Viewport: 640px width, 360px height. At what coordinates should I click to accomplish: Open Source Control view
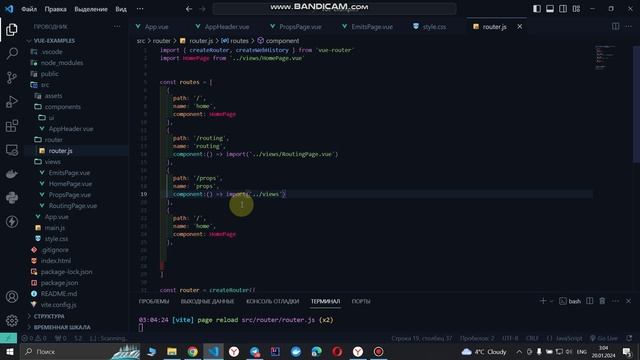tap(11, 78)
